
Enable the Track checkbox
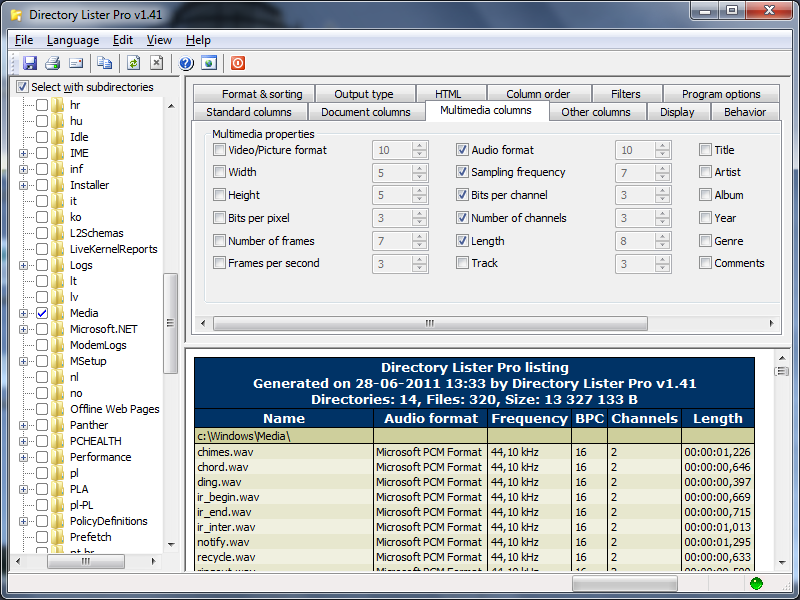pos(462,263)
